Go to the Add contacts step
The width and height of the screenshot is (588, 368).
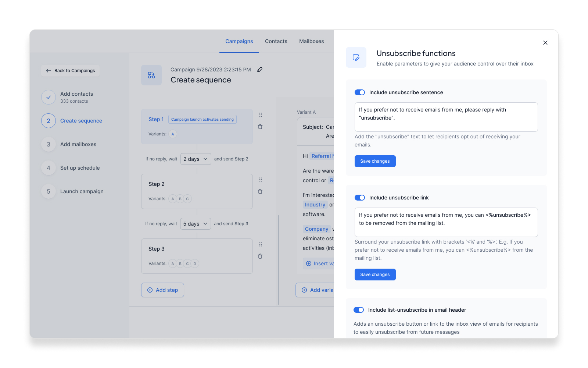(77, 94)
